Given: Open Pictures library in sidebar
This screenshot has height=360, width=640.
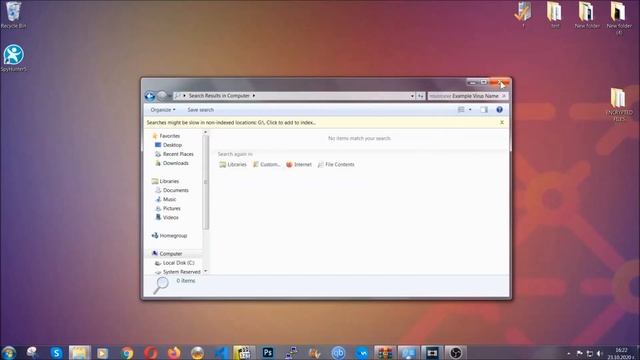Looking at the screenshot, I should click(167, 208).
